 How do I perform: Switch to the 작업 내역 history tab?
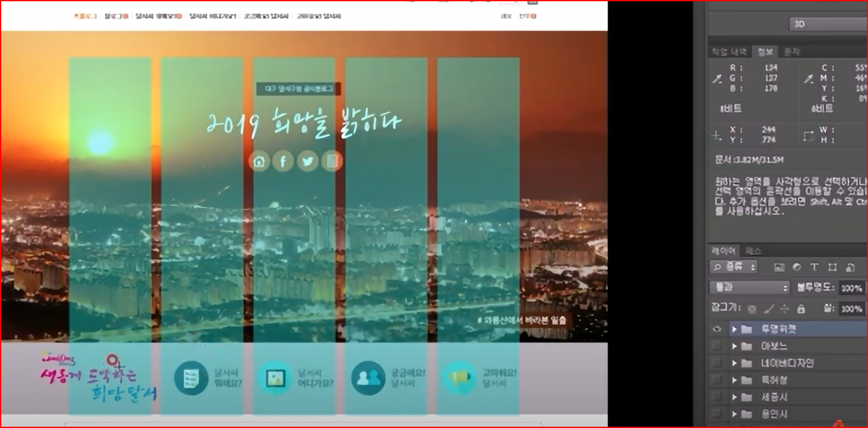tap(730, 52)
